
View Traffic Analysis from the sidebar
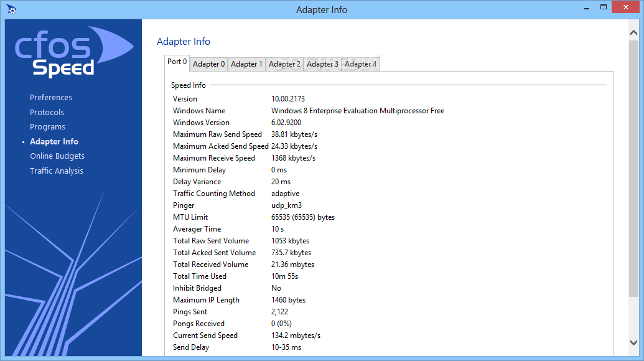pos(56,171)
